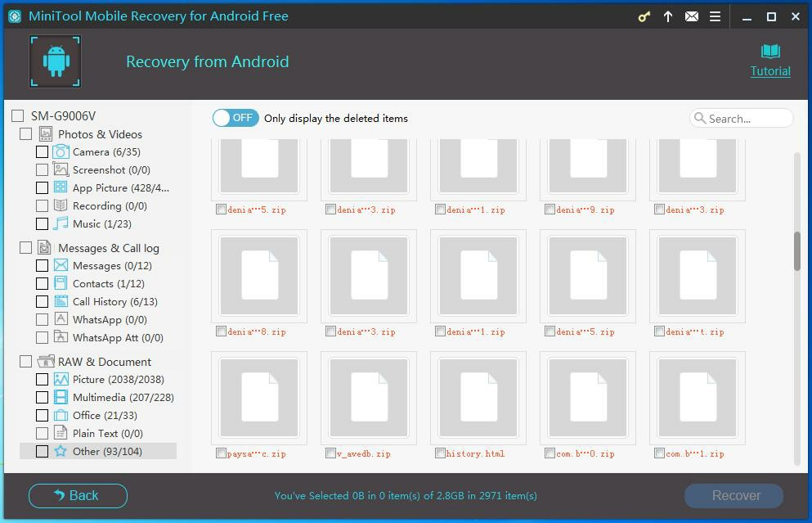Click inside the Search field
The image size is (812, 523).
(740, 118)
